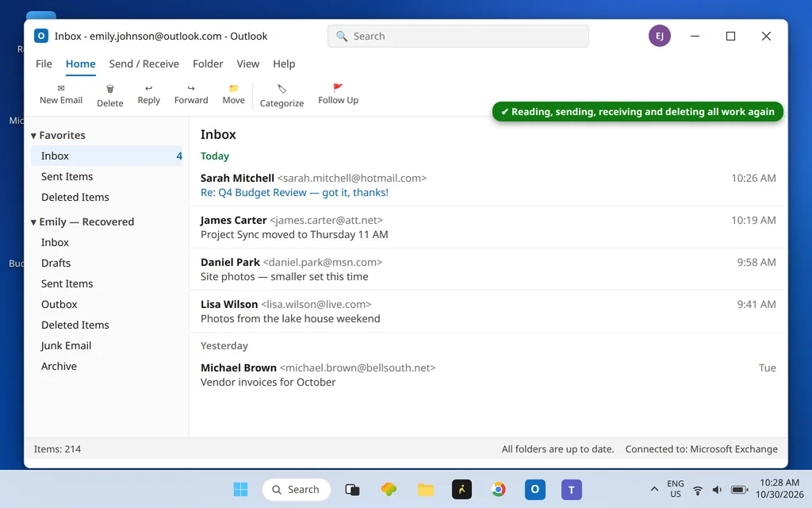Forward the selected email
Screen dimensions: 812x508
tap(191, 95)
